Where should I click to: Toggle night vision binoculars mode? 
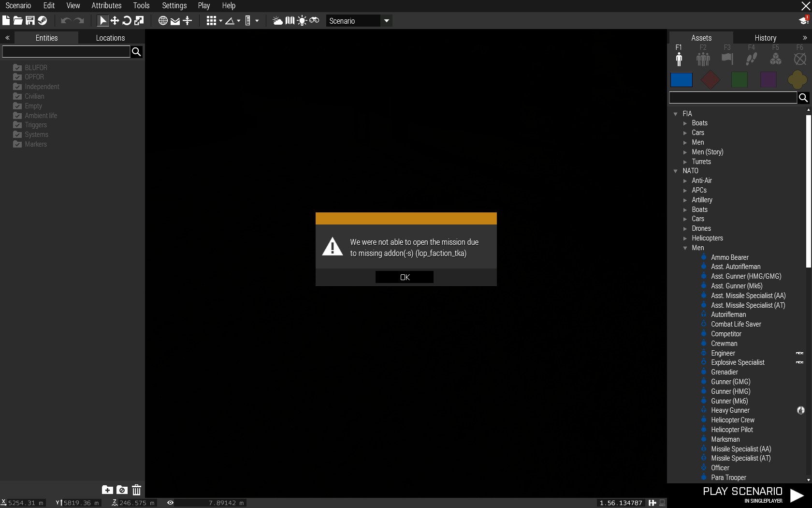314,21
